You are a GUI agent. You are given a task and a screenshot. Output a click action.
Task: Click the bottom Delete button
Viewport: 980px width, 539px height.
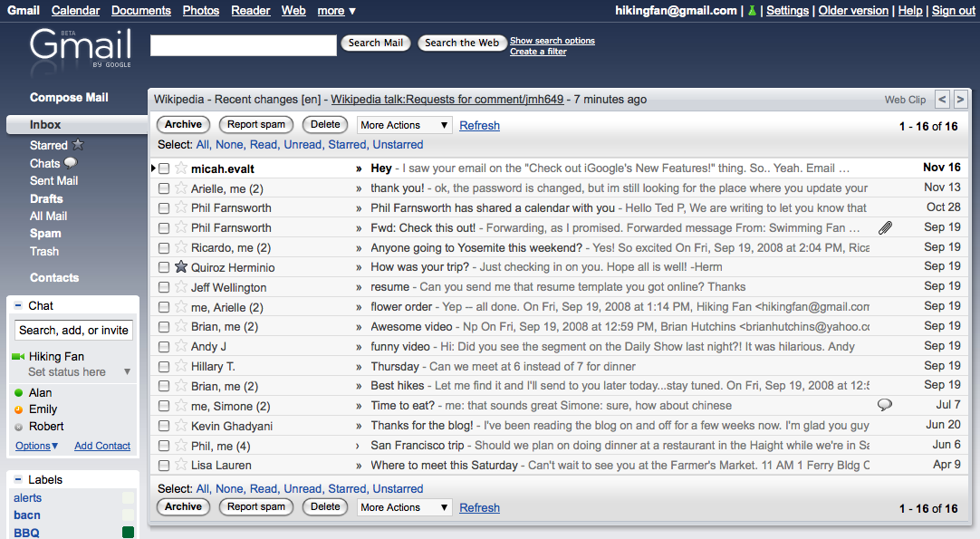coord(325,506)
